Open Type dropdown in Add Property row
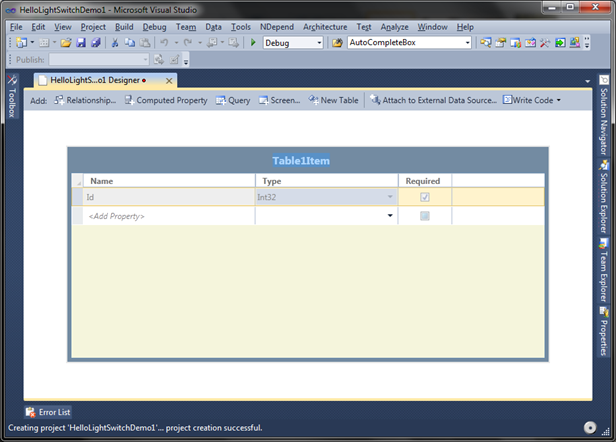616x442 pixels. (x=390, y=215)
